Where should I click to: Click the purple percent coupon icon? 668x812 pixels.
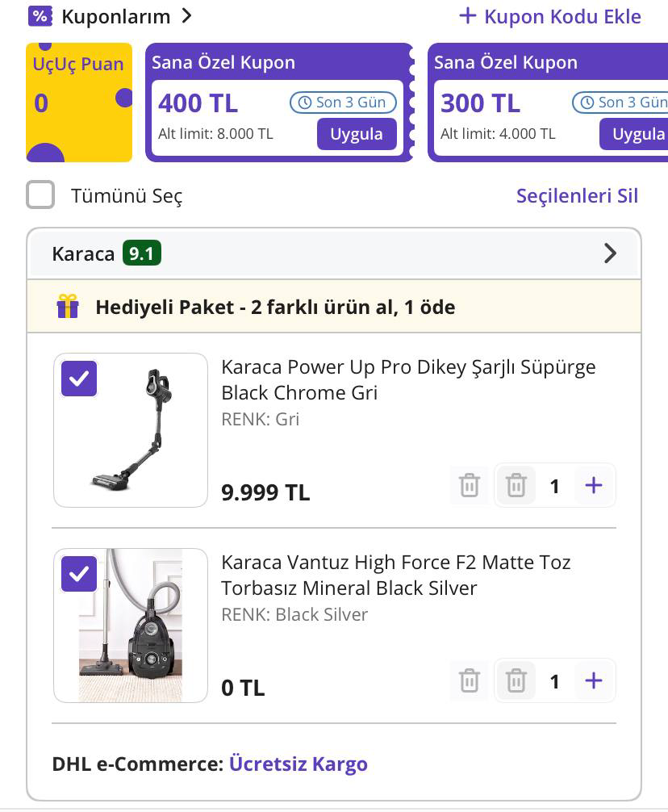[x=40, y=16]
